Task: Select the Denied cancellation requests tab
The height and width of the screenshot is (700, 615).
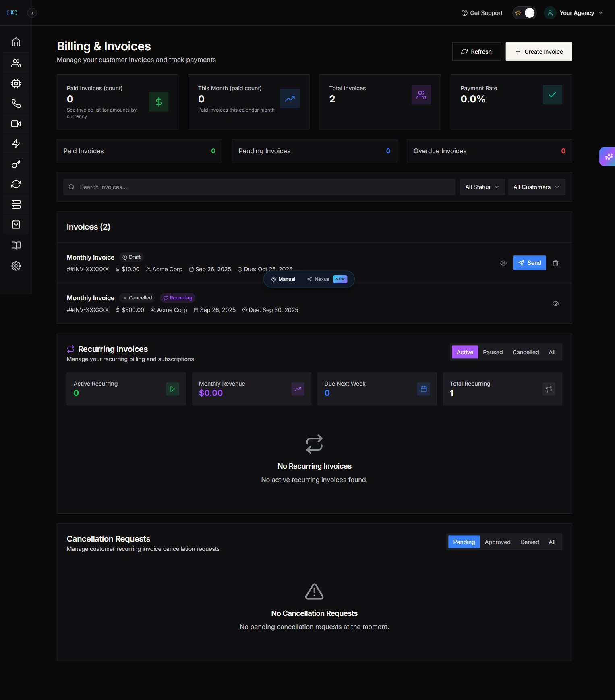Action: point(529,542)
